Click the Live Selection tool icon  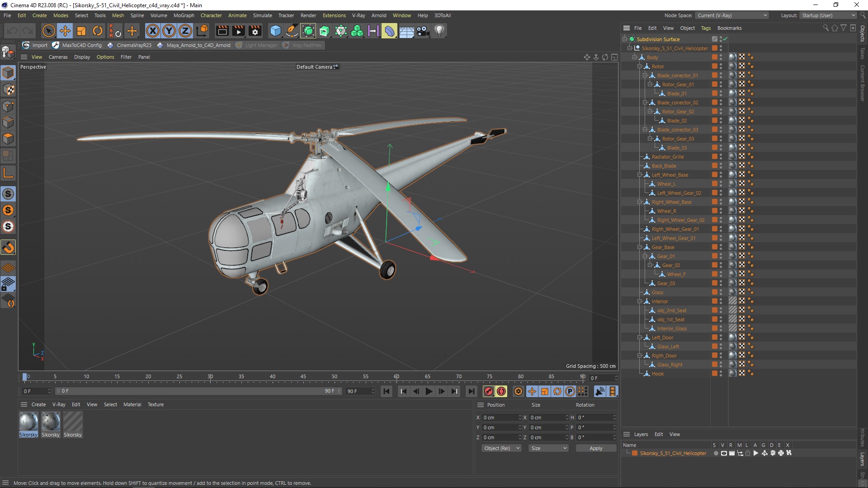[x=48, y=31]
